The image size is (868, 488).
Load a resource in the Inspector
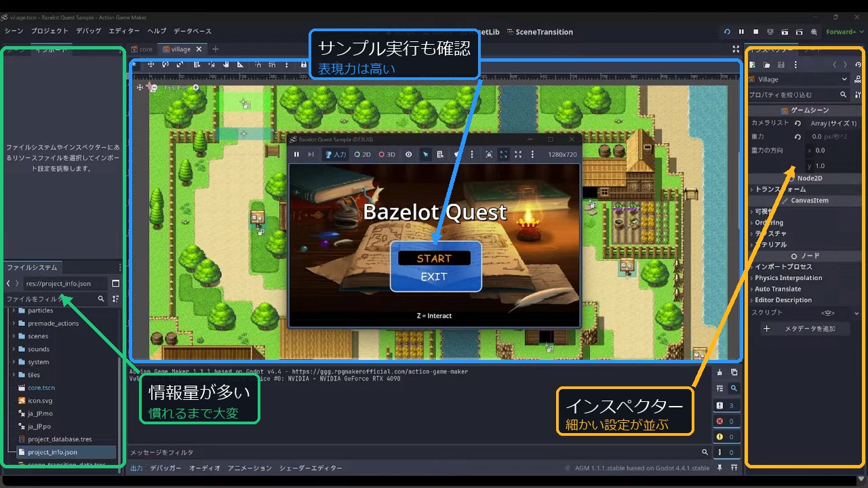point(767,65)
